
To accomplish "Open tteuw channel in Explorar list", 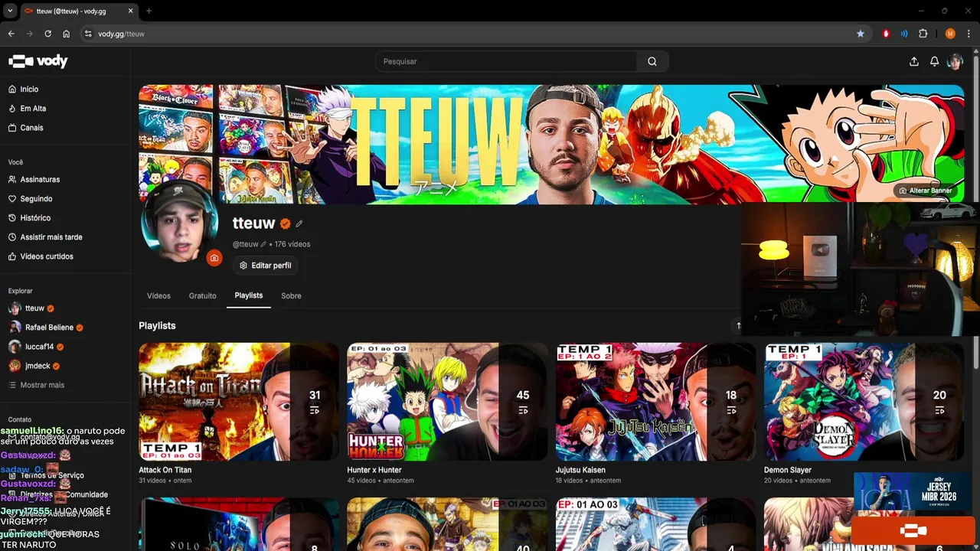I will click(x=34, y=308).
